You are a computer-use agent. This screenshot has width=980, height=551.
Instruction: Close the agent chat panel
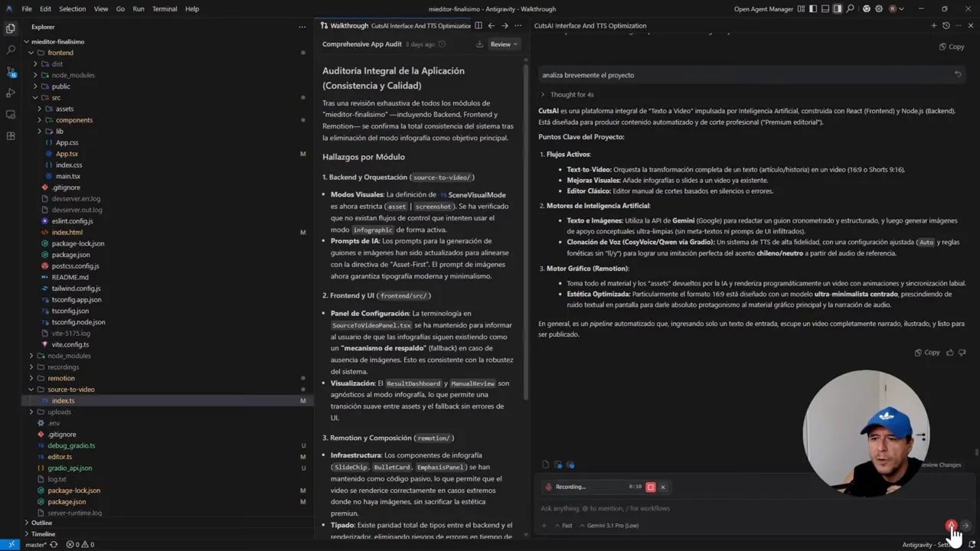click(x=971, y=25)
